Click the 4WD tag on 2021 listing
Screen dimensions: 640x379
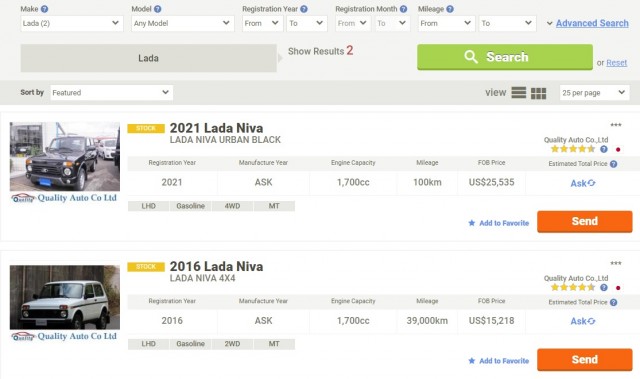[x=232, y=206]
